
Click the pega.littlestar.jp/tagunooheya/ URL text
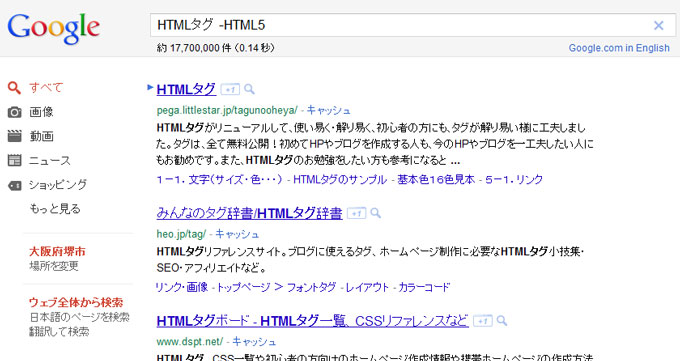tap(227, 111)
